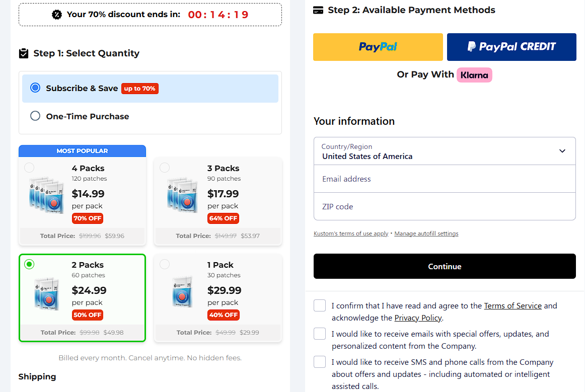The height and width of the screenshot is (392, 585).
Task: Tick the SMS and phone calls checkbox
Action: tap(320, 362)
